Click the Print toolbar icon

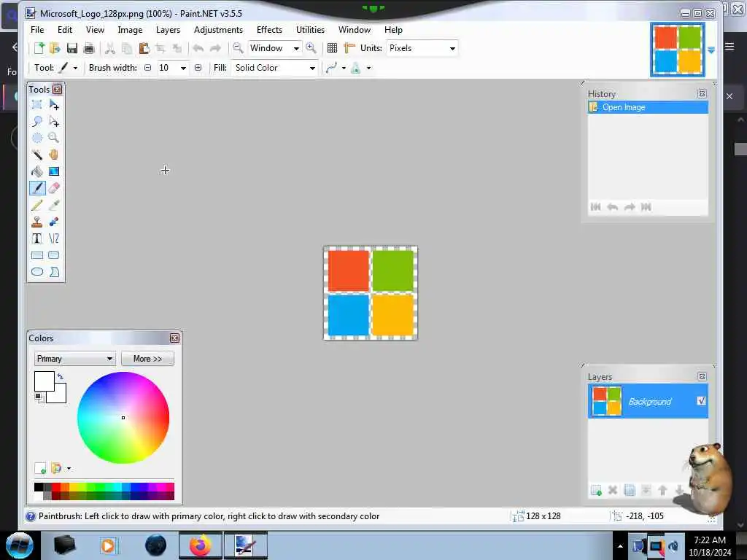tap(88, 48)
